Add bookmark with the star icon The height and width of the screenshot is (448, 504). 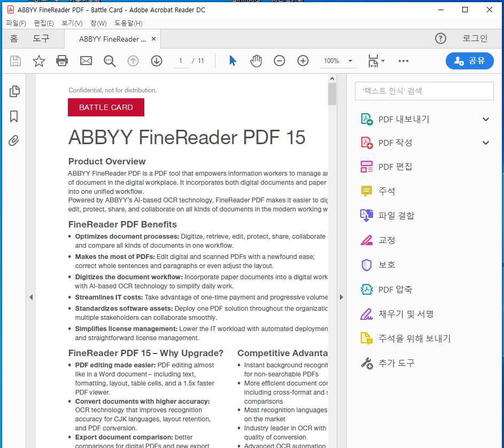click(39, 61)
